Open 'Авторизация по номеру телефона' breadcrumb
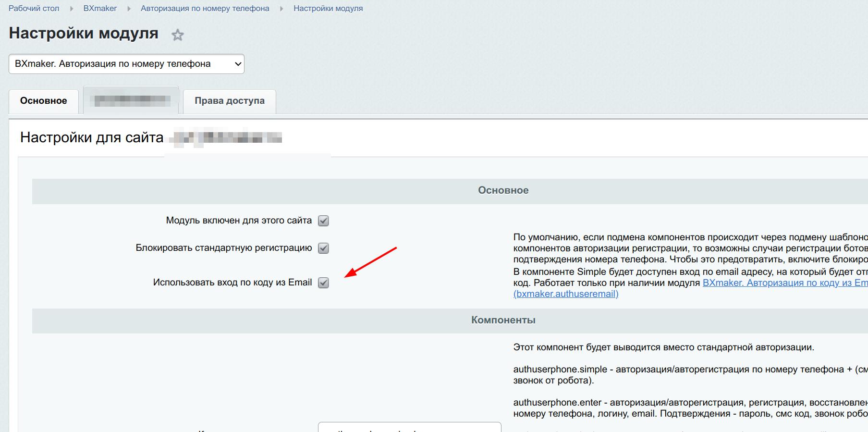The height and width of the screenshot is (432, 868). (205, 9)
